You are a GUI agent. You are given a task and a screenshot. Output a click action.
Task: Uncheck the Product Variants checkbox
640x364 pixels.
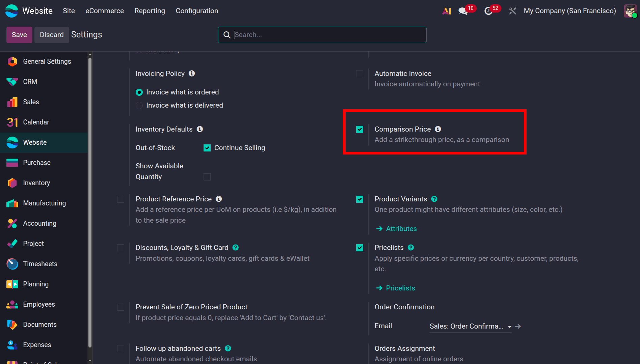[360, 199]
